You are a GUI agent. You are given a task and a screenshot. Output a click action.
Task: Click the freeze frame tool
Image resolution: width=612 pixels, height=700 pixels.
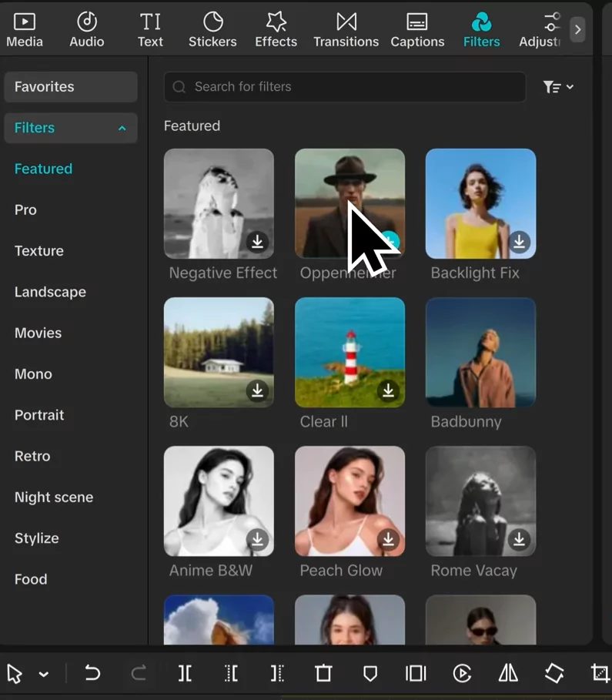pyautogui.click(x=416, y=673)
